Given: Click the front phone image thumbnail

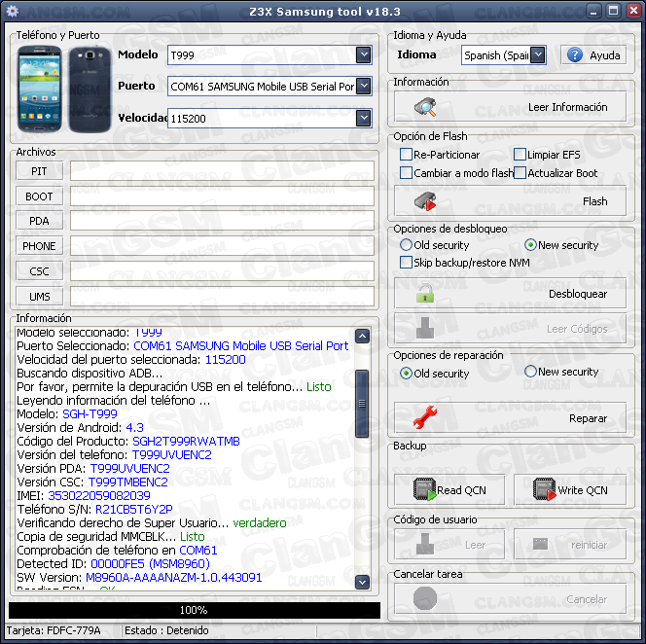Looking at the screenshot, I should (x=40, y=89).
